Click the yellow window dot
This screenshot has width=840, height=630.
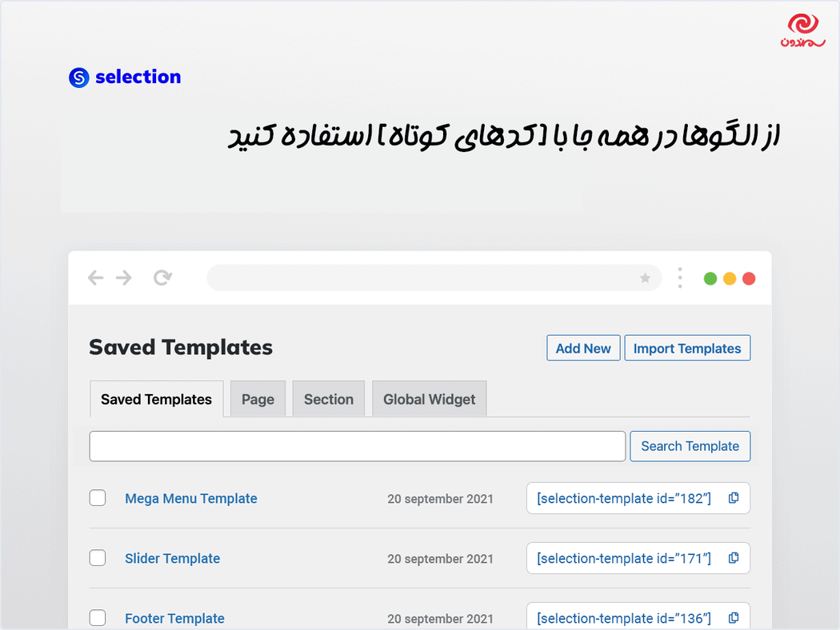tap(730, 278)
